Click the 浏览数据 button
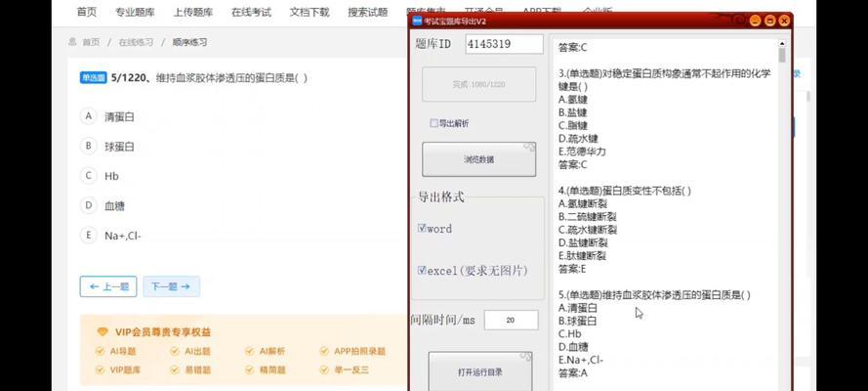 pos(478,159)
